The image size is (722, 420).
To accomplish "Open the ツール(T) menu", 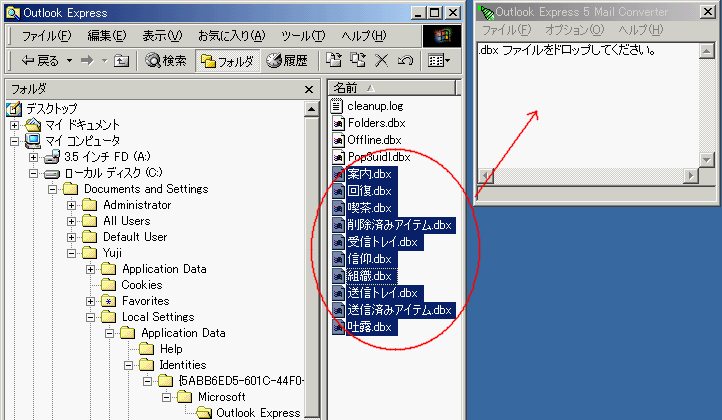I will pyautogui.click(x=303, y=35).
